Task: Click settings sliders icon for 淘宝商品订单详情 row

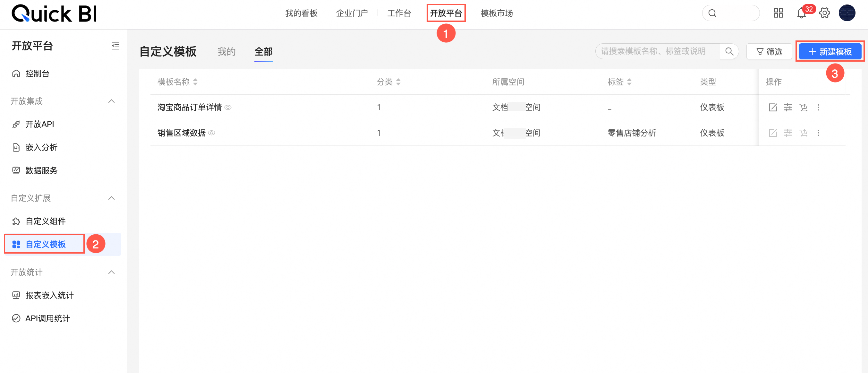Action: [x=788, y=107]
